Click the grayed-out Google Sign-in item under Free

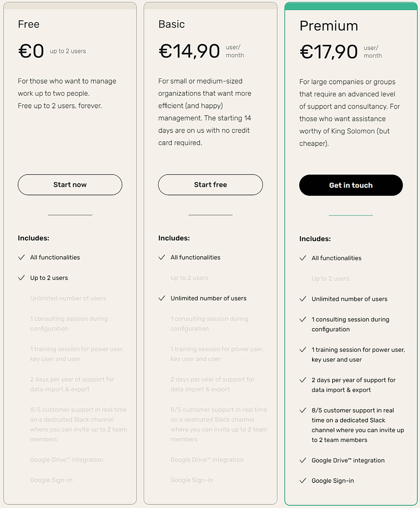click(x=51, y=480)
